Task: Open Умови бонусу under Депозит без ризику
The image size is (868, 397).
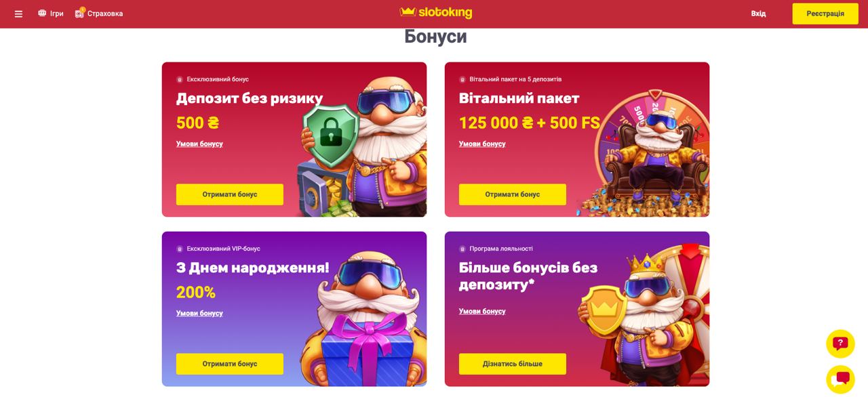Action: (199, 144)
